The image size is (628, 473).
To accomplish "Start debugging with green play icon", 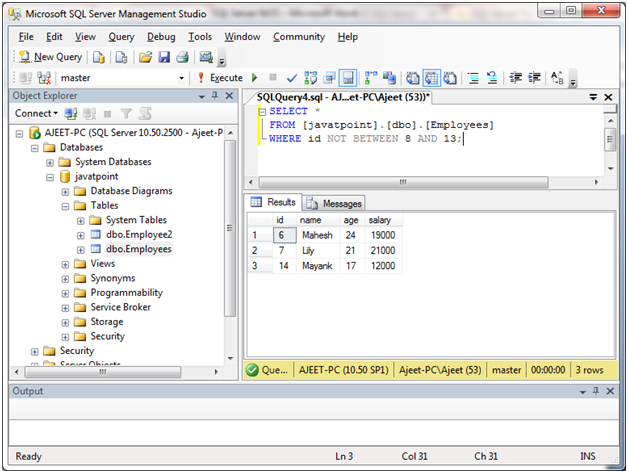I will point(254,77).
